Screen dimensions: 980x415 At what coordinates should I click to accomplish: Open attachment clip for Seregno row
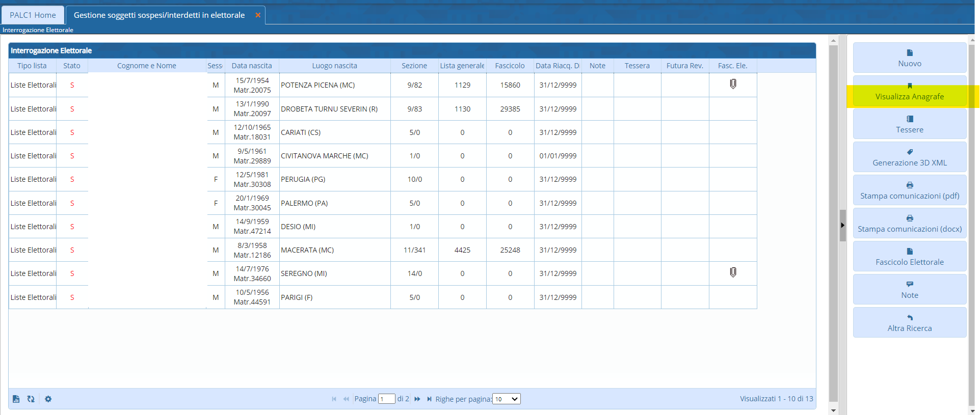733,272
